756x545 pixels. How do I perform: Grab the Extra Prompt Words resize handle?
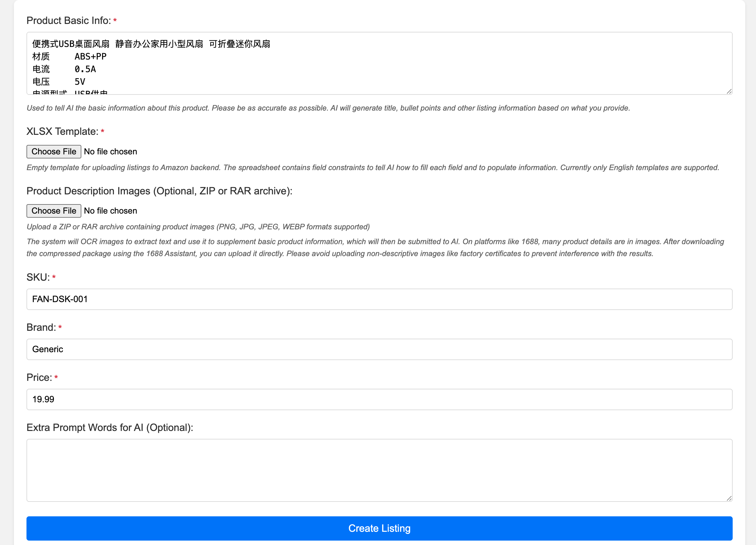pyautogui.click(x=729, y=498)
